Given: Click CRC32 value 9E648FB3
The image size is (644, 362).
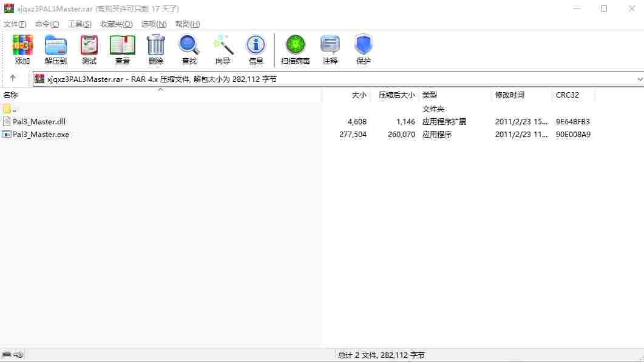Looking at the screenshot, I should coord(572,121).
